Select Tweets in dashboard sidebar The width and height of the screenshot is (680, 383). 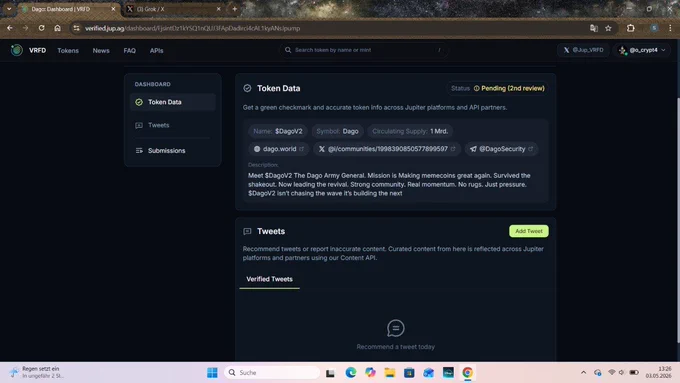173,125
